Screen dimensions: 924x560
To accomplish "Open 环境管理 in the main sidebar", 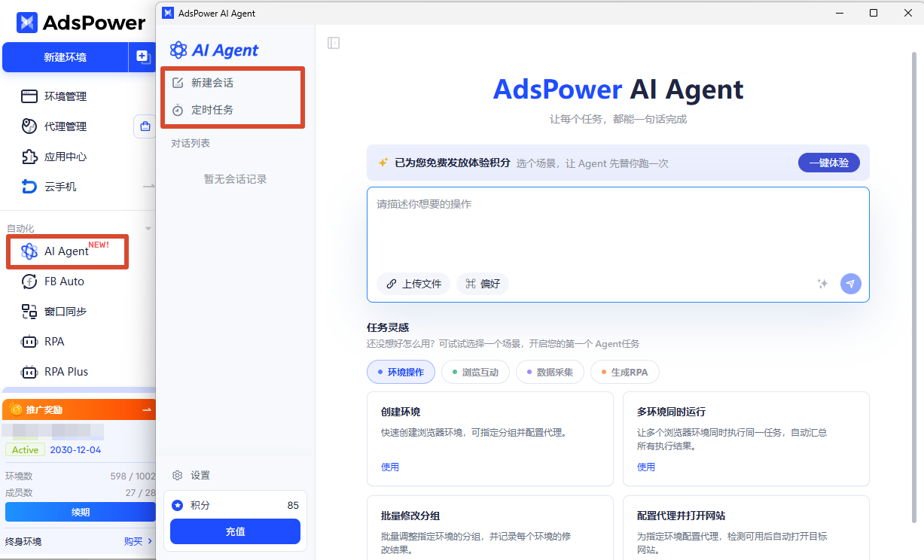I will (x=65, y=96).
